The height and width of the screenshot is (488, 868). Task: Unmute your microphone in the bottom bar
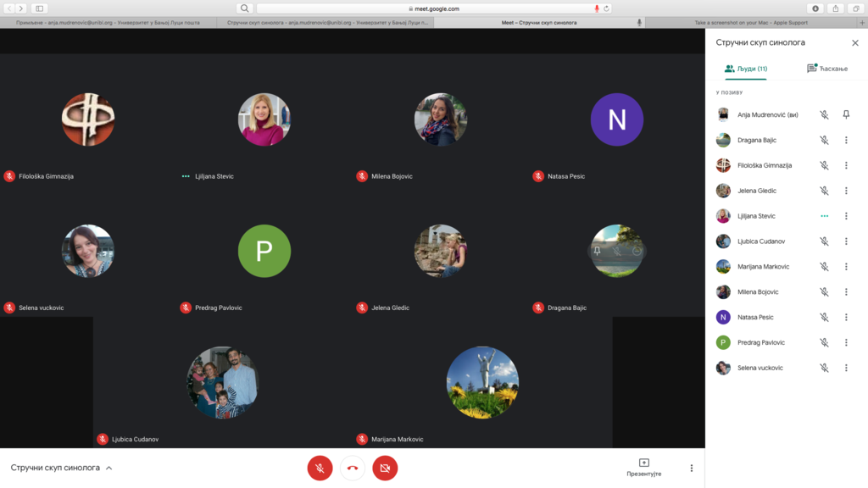point(320,468)
